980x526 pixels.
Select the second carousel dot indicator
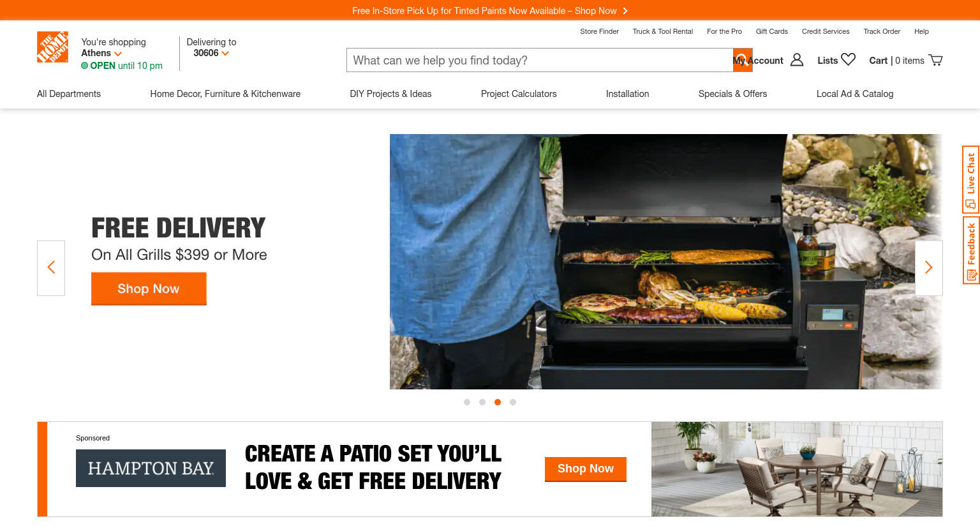[x=482, y=402]
